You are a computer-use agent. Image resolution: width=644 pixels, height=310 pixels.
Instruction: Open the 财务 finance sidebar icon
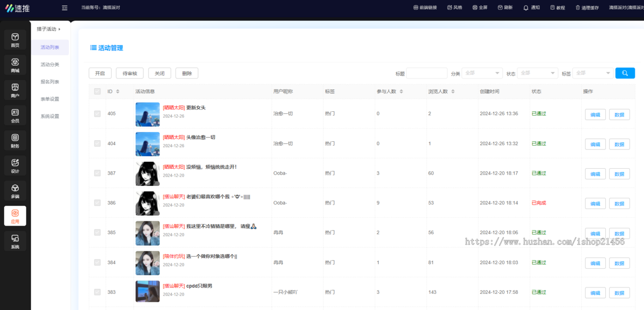click(15, 141)
